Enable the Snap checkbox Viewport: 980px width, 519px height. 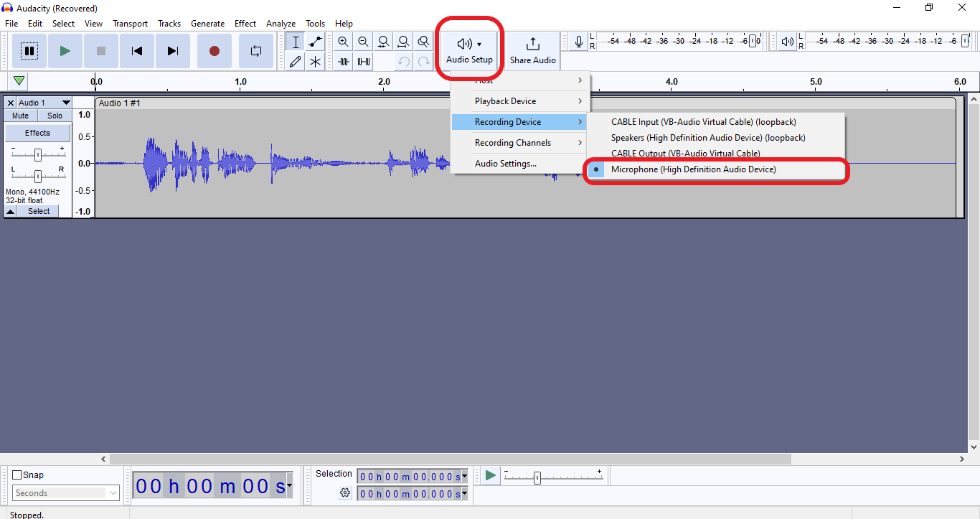point(17,474)
